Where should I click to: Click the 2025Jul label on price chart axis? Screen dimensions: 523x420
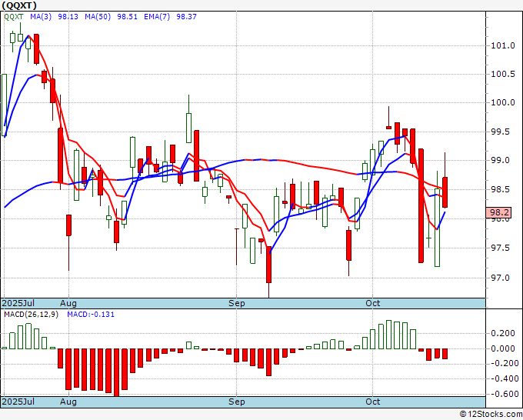[18, 303]
